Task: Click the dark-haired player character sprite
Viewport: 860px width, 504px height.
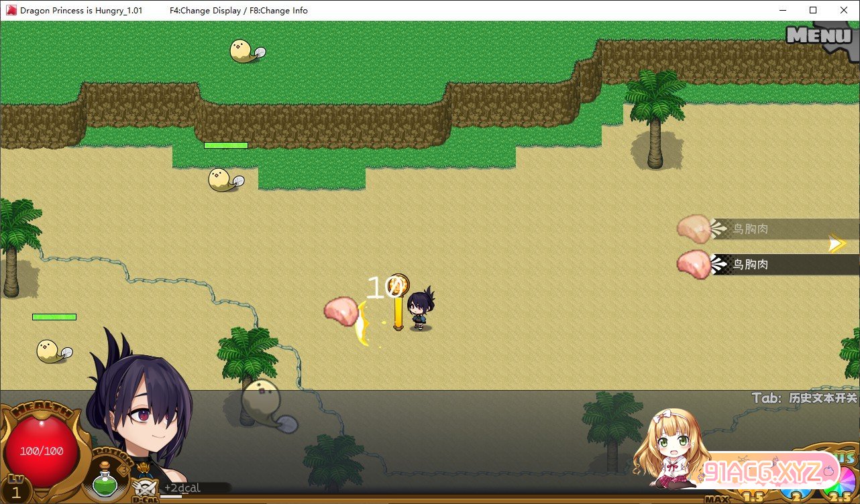Action: (421, 310)
